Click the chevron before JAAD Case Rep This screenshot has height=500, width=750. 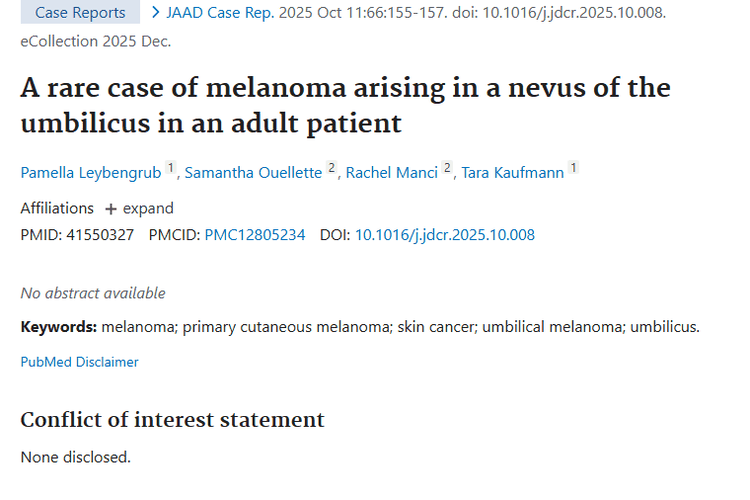tap(156, 13)
